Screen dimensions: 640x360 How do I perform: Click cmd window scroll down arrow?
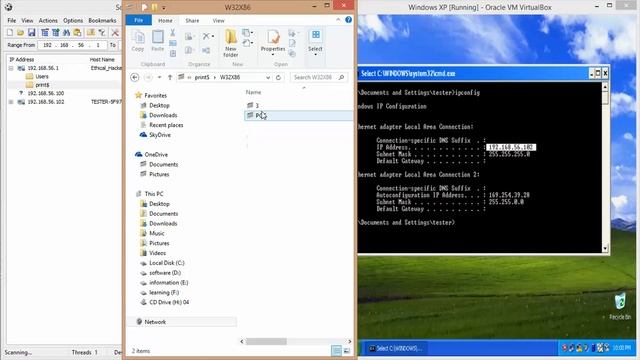click(x=605, y=248)
